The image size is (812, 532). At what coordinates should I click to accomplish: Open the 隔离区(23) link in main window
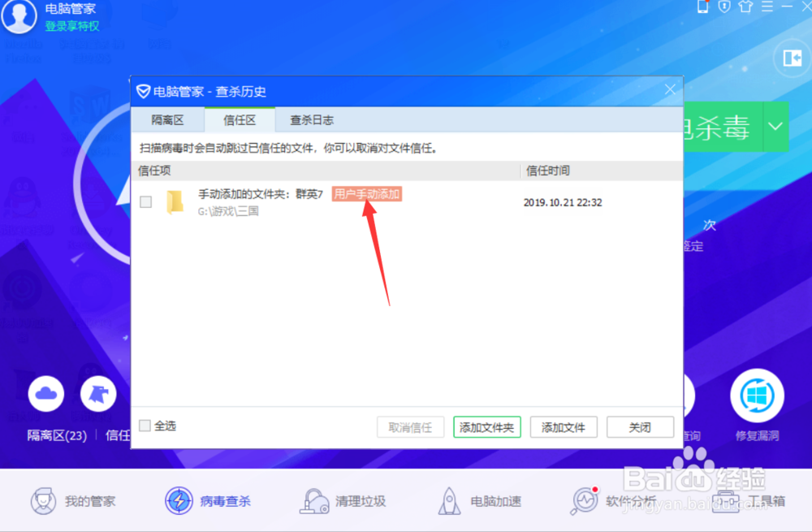point(57,435)
